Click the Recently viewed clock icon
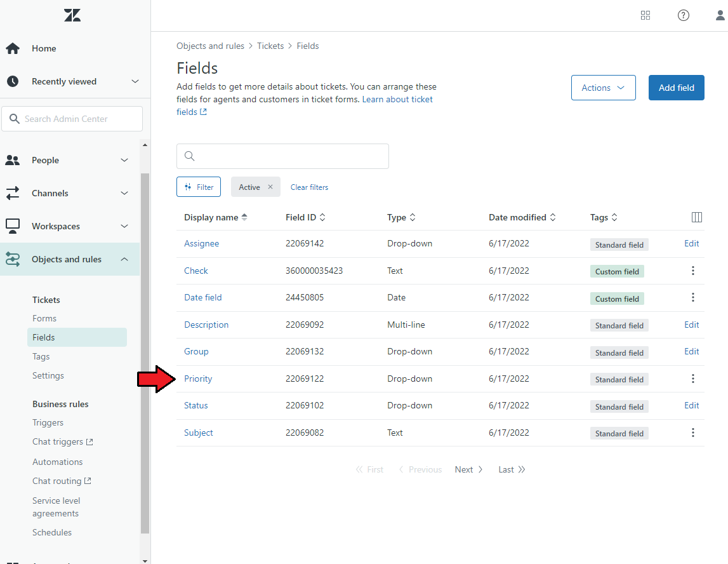This screenshot has width=728, height=564. [13, 81]
